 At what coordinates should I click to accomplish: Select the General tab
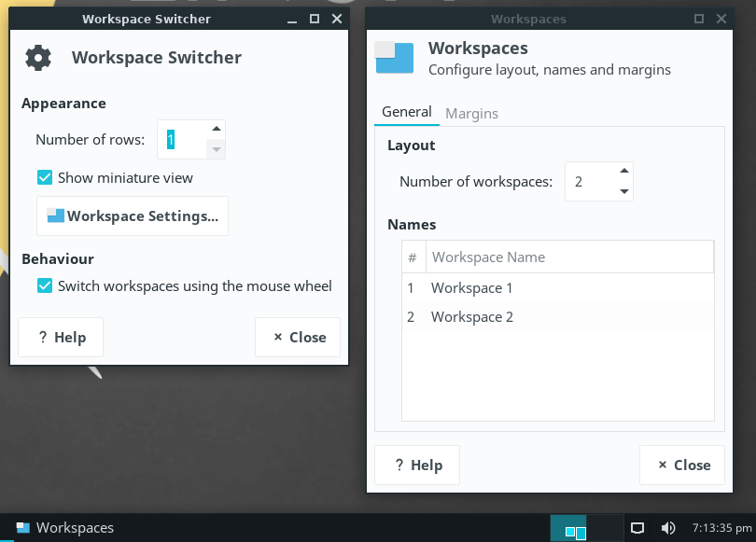406,112
